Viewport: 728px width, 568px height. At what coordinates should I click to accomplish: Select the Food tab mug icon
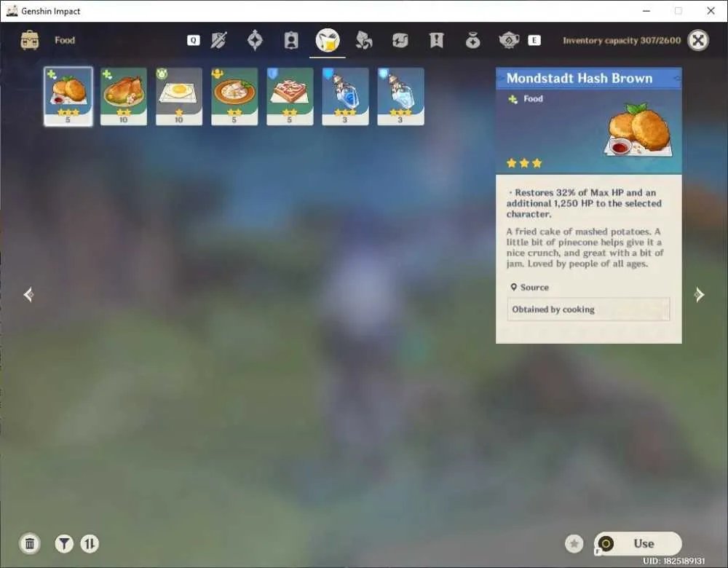click(x=328, y=40)
